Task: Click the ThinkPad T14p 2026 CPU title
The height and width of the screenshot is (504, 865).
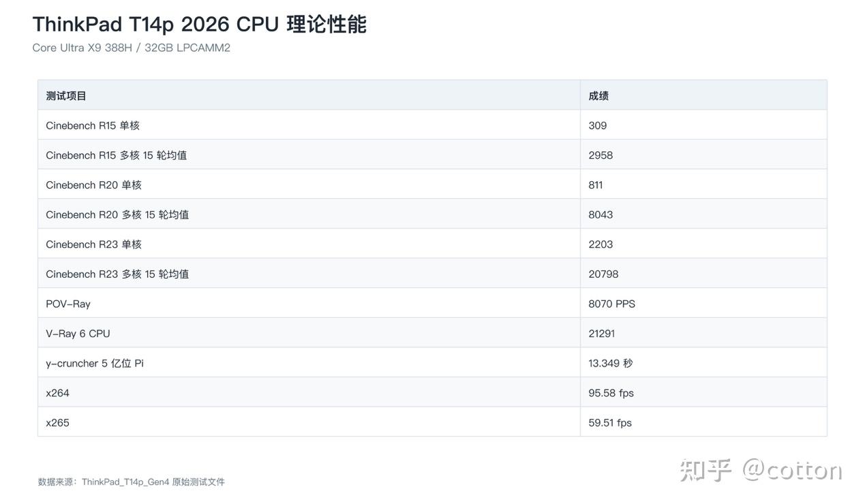Action: tap(199, 24)
